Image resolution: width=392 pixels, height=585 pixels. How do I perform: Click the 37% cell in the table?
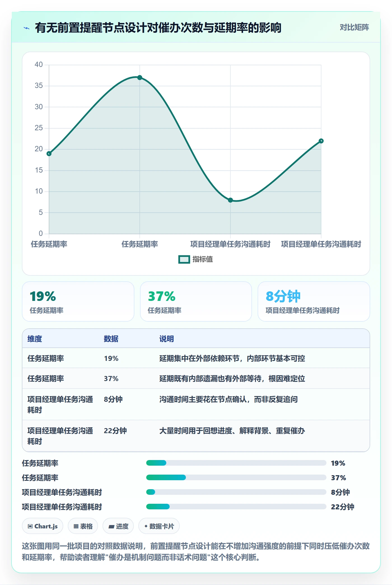pos(111,379)
